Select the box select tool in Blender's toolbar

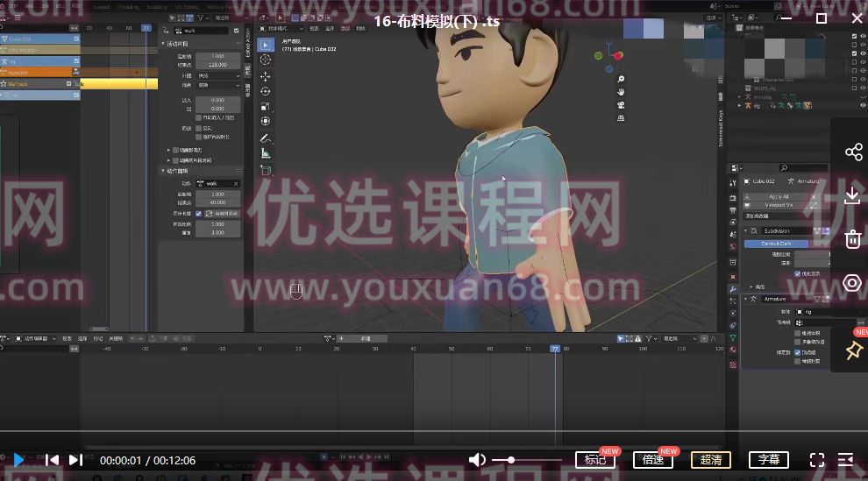pyautogui.click(x=266, y=45)
